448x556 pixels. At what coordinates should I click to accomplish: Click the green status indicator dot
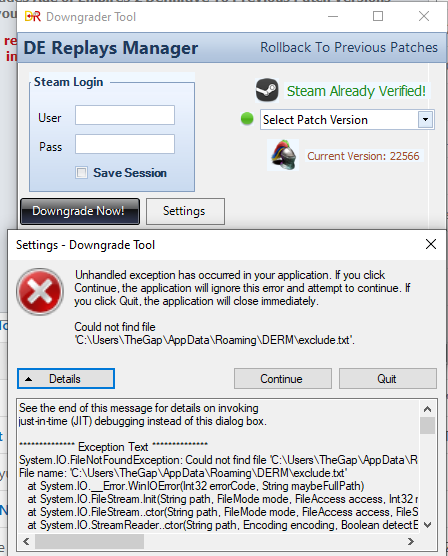pos(247,119)
